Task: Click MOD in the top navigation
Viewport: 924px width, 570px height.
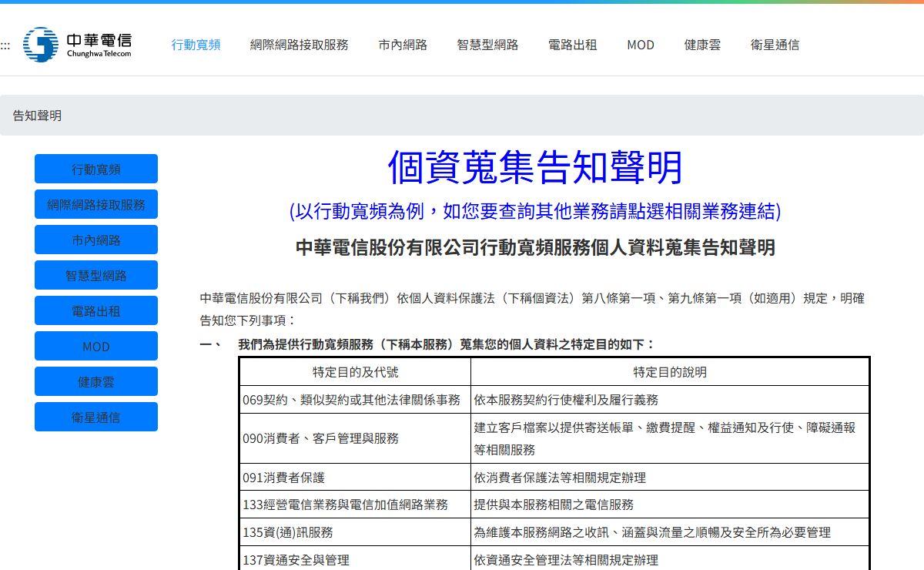Action: click(x=640, y=45)
